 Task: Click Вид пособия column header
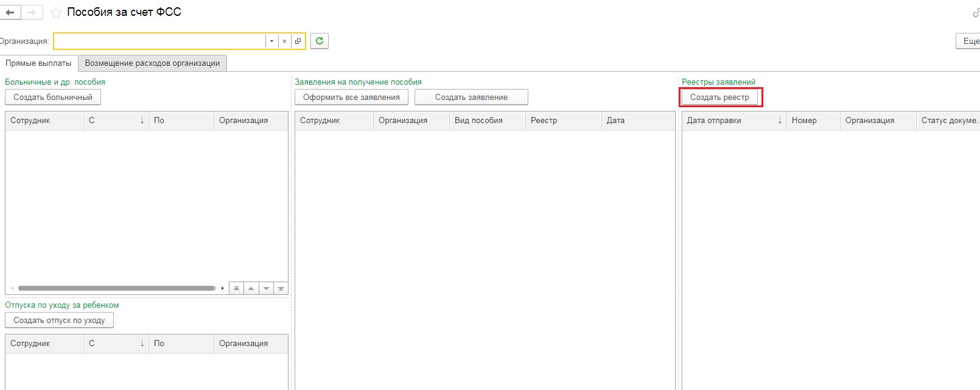[488, 121]
